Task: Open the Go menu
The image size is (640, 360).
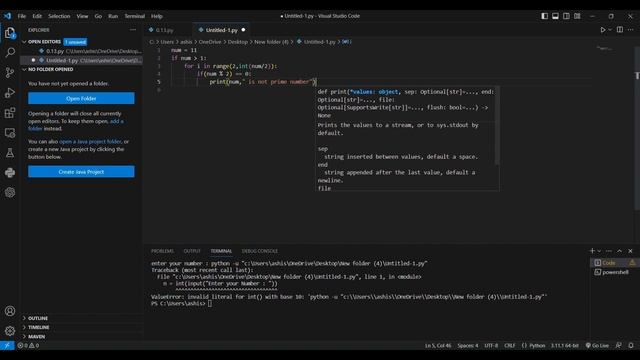Action: [98, 16]
